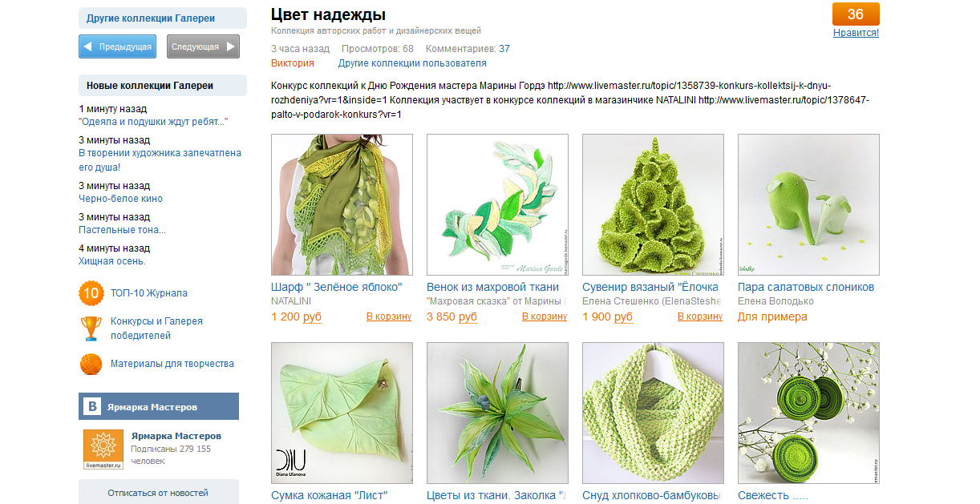Go to the Следующая collection button
The height and width of the screenshot is (504, 980).
point(204,46)
